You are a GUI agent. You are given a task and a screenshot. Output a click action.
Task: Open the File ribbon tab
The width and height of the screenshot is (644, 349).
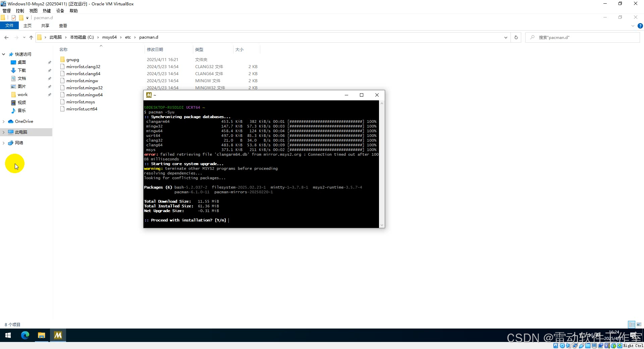click(9, 26)
